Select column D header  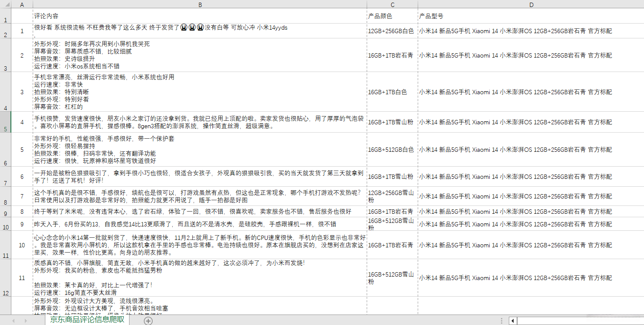point(531,4)
